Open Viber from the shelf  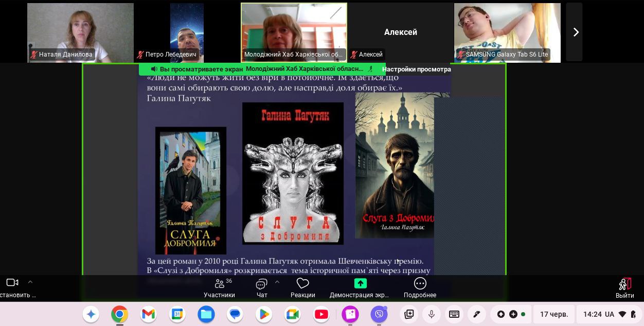pos(379,314)
